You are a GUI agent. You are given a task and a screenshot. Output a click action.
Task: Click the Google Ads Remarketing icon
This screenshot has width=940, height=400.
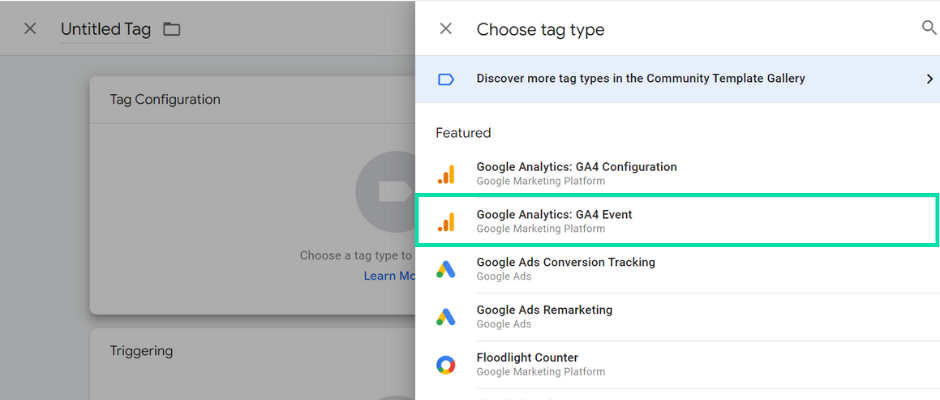pos(446,317)
